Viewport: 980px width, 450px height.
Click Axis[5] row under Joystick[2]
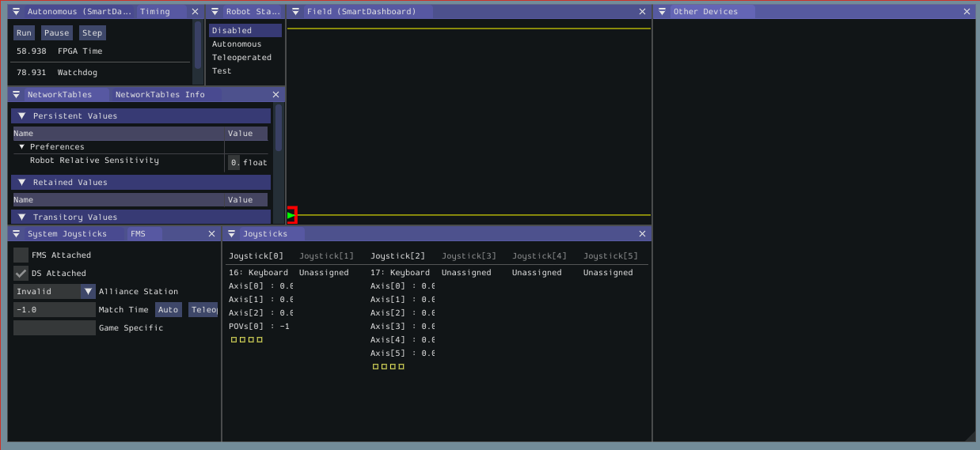point(402,354)
